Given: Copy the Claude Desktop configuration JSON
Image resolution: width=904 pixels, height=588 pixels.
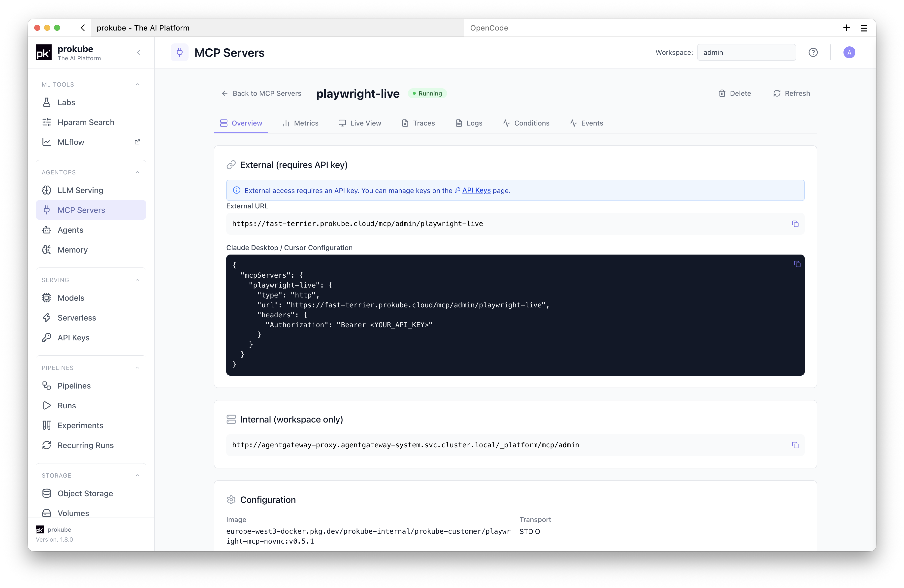Looking at the screenshot, I should click(797, 264).
